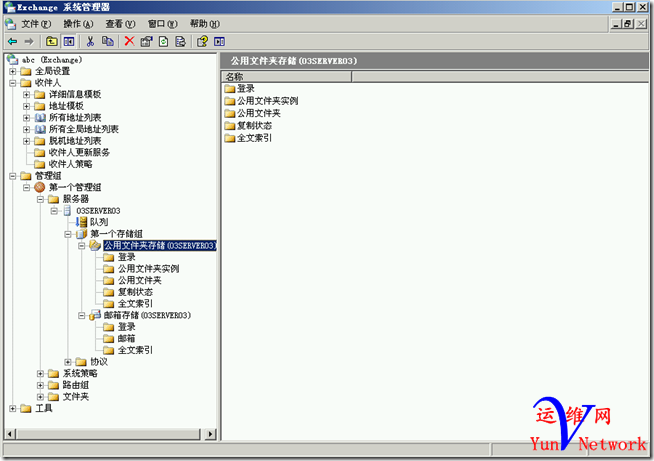
Task: Click the Cut scissors toolbar icon
Action: click(x=90, y=41)
